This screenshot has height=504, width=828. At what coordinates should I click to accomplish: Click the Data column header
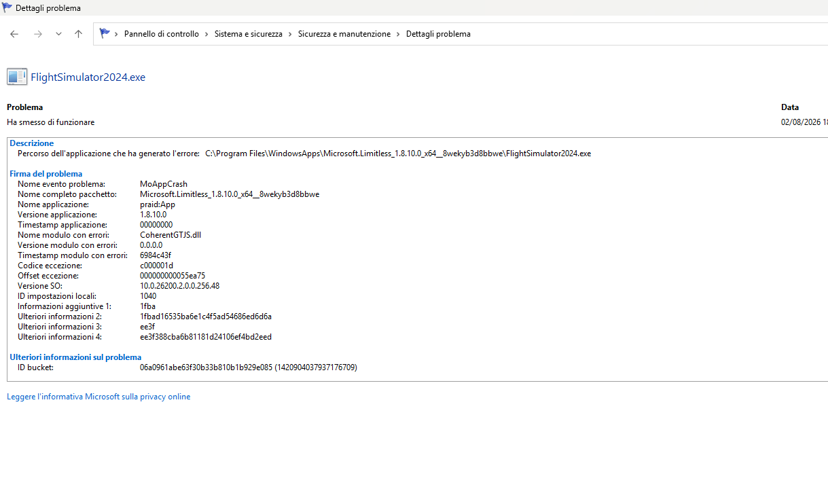pos(790,107)
